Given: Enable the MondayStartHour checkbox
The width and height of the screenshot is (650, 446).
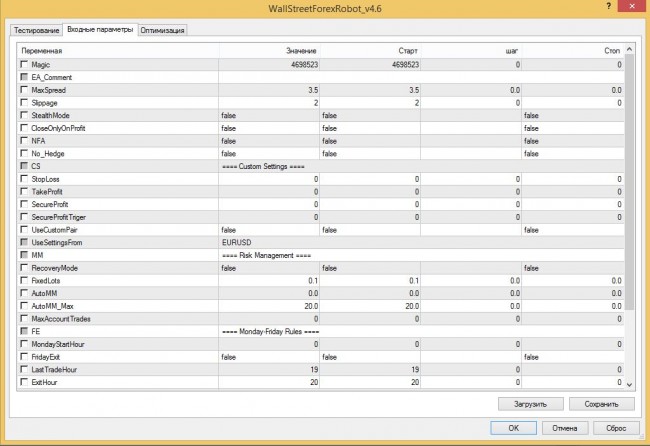Looking at the screenshot, I should click(x=24, y=344).
